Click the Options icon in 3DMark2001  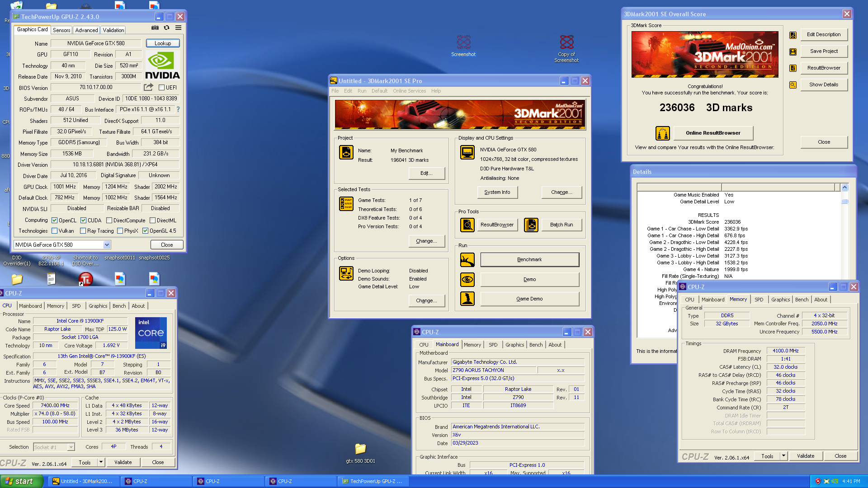pyautogui.click(x=346, y=273)
